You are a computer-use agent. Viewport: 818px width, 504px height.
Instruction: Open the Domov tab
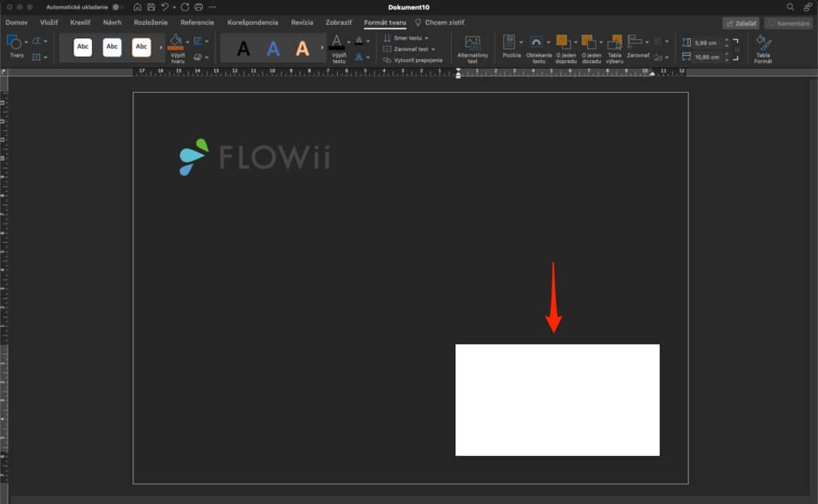click(x=16, y=22)
